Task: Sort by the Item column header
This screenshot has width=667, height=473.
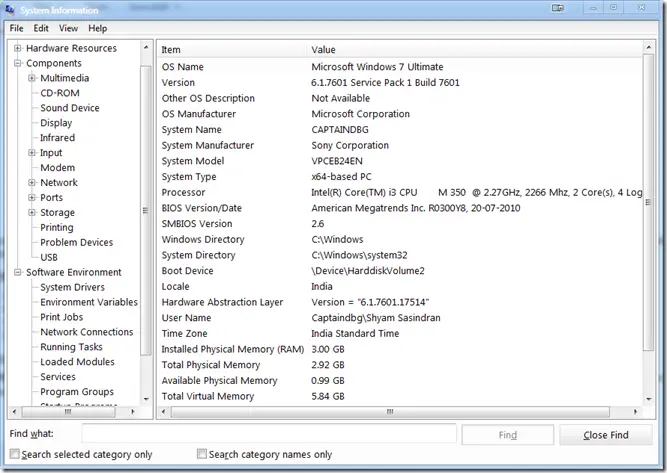Action: 232,49
